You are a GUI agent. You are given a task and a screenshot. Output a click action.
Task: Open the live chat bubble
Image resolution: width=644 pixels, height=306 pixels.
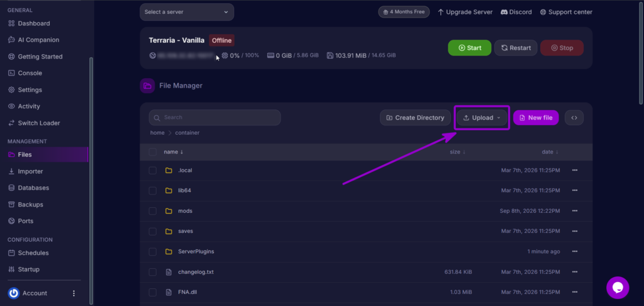click(x=618, y=288)
